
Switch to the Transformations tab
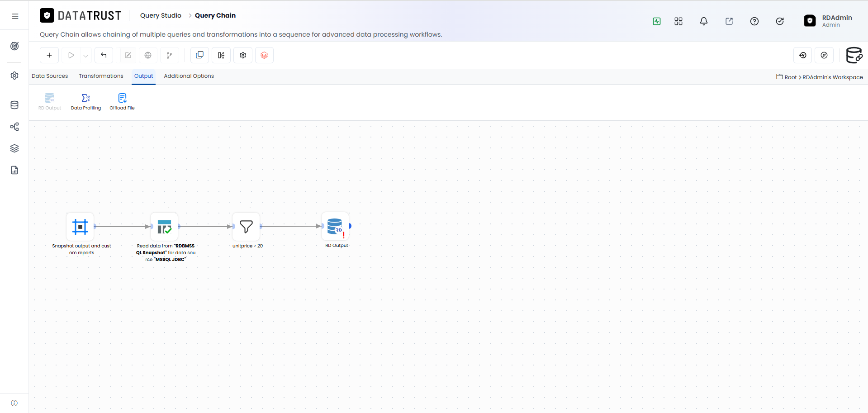tap(101, 76)
